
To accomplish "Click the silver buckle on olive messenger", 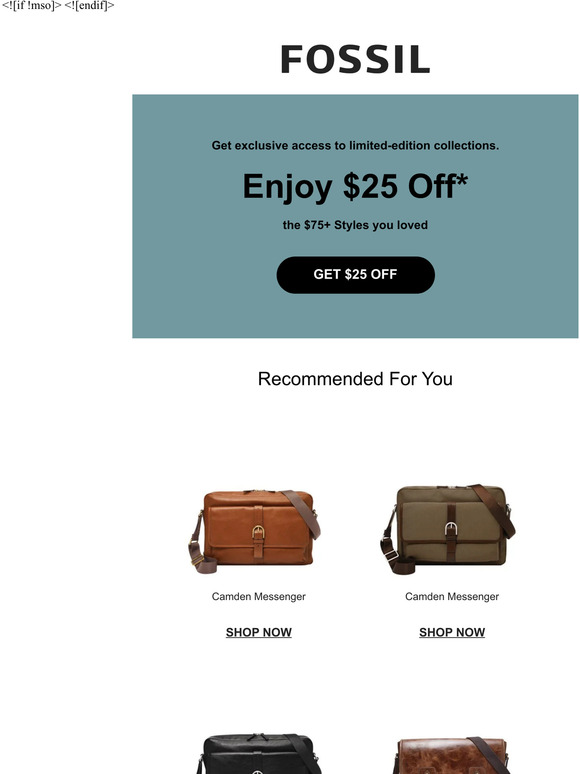I will coord(451,529).
